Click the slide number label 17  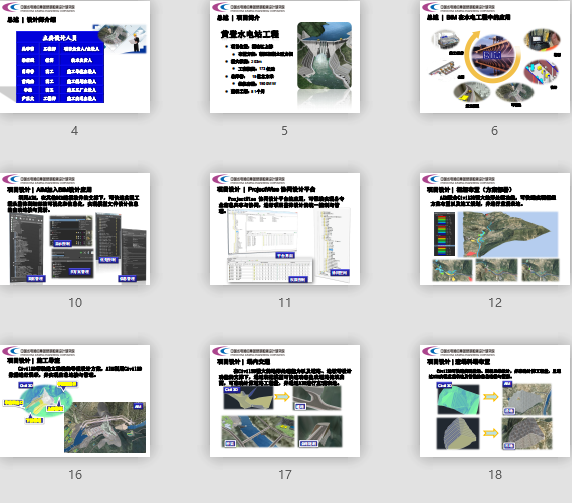pos(285,475)
